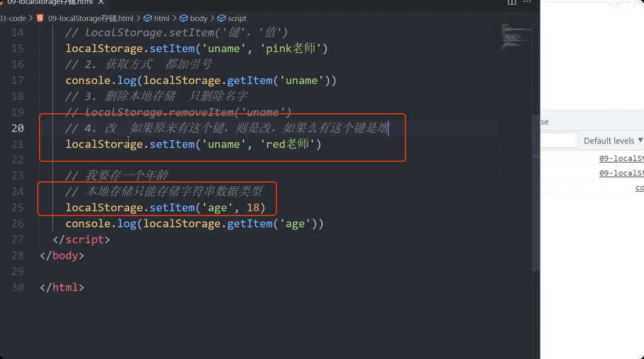Screen dimensions: 644x359
Task: Click the split editor icon
Action: click(512, 2)
